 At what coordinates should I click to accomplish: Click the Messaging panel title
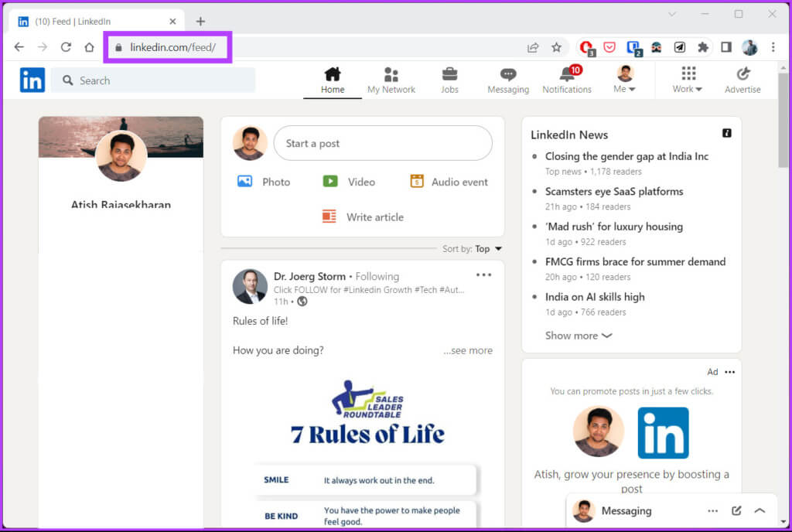pyautogui.click(x=626, y=511)
